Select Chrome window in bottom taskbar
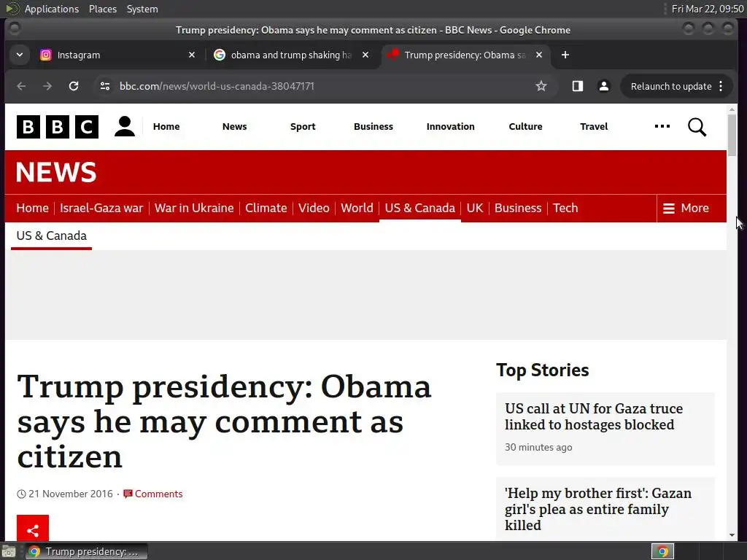Image resolution: width=747 pixels, height=560 pixels. point(87,551)
